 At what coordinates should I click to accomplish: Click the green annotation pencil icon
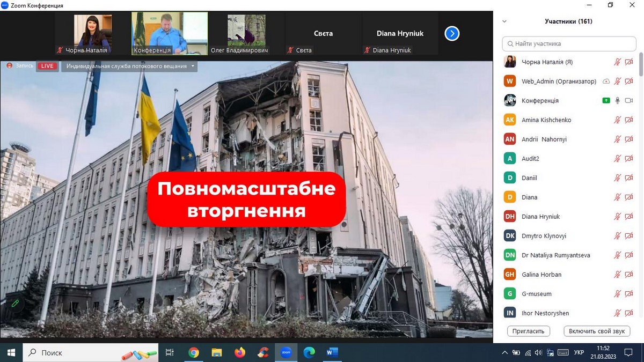(x=15, y=304)
